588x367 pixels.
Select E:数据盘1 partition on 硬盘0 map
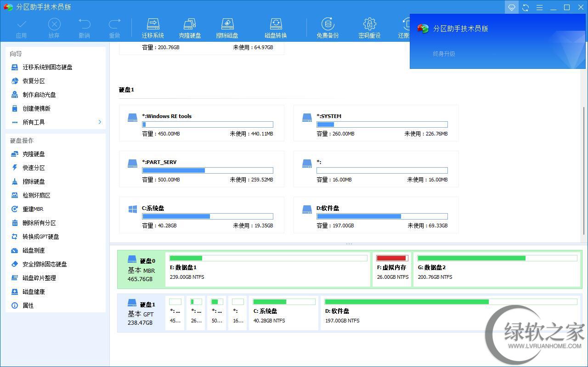[x=267, y=269]
